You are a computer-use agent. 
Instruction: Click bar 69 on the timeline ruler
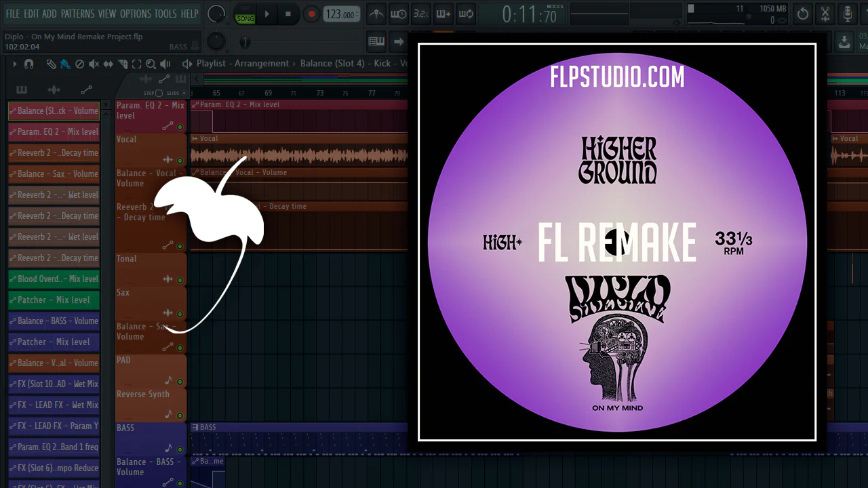268,93
